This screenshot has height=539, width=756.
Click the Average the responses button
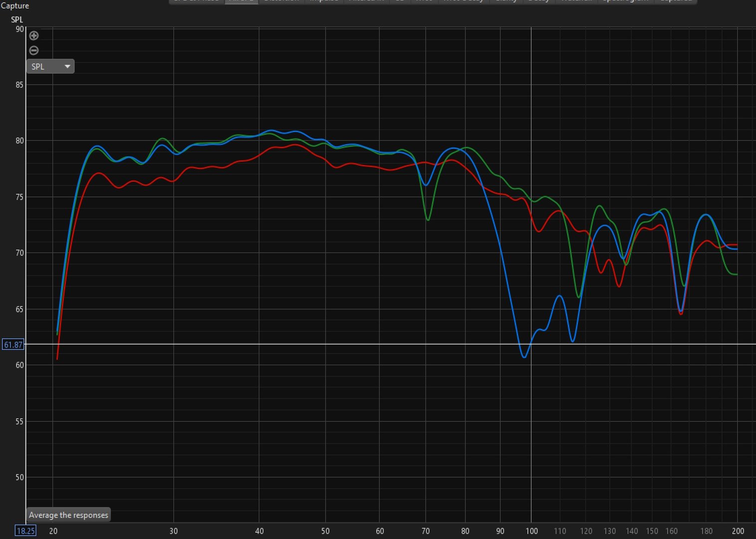pyautogui.click(x=68, y=515)
